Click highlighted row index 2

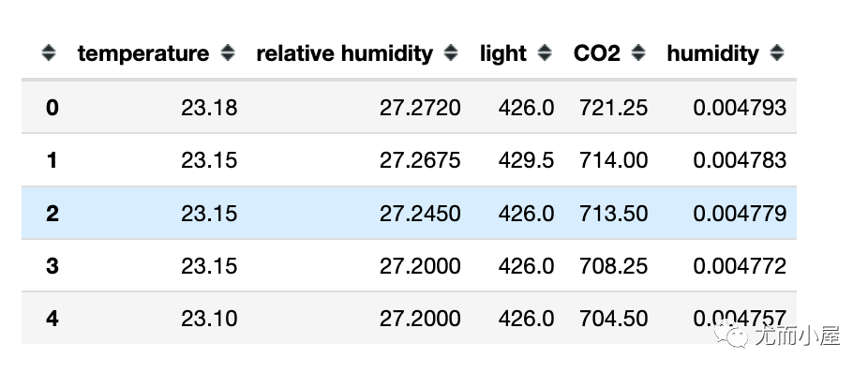tap(52, 214)
